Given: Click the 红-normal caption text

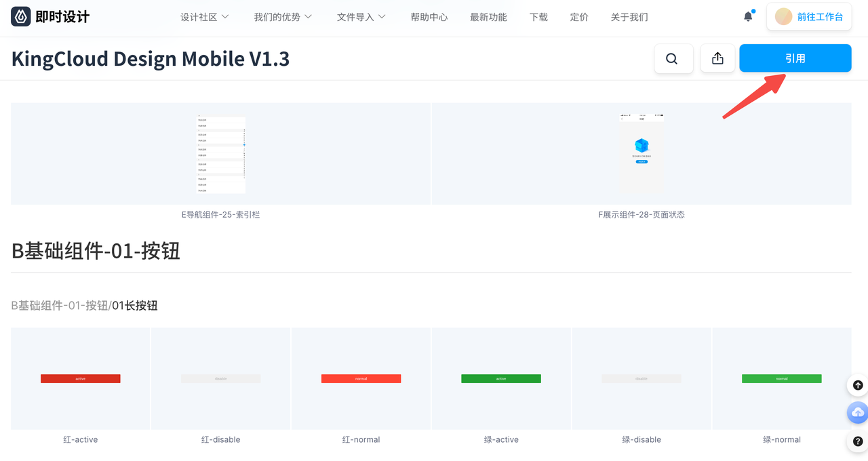Looking at the screenshot, I should (x=361, y=439).
